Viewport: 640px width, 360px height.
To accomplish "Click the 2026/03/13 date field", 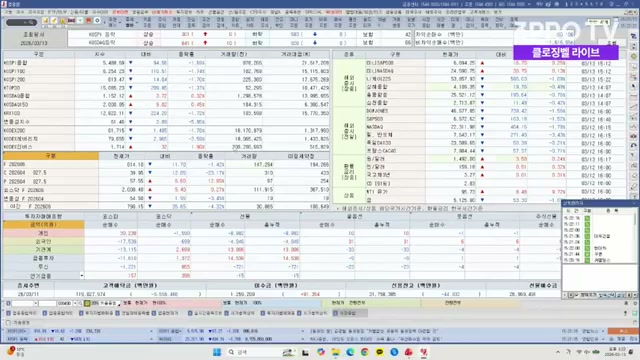I will [34, 43].
